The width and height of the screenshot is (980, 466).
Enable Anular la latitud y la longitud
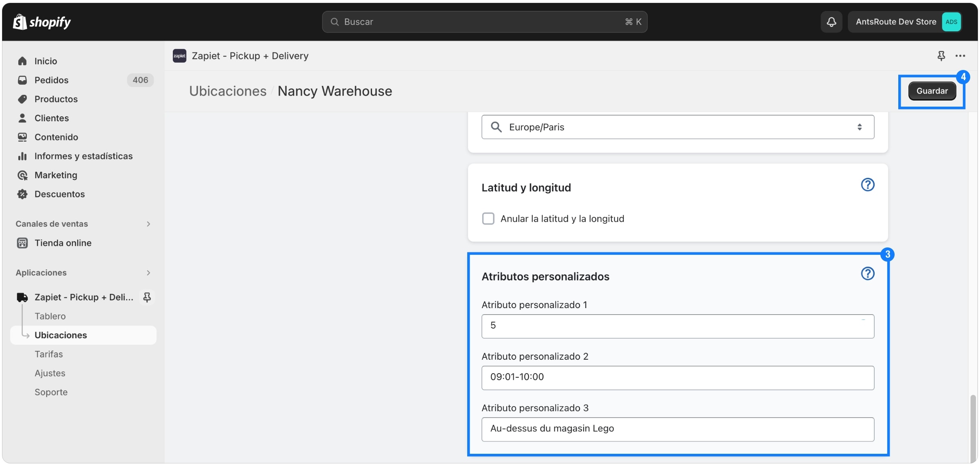488,219
